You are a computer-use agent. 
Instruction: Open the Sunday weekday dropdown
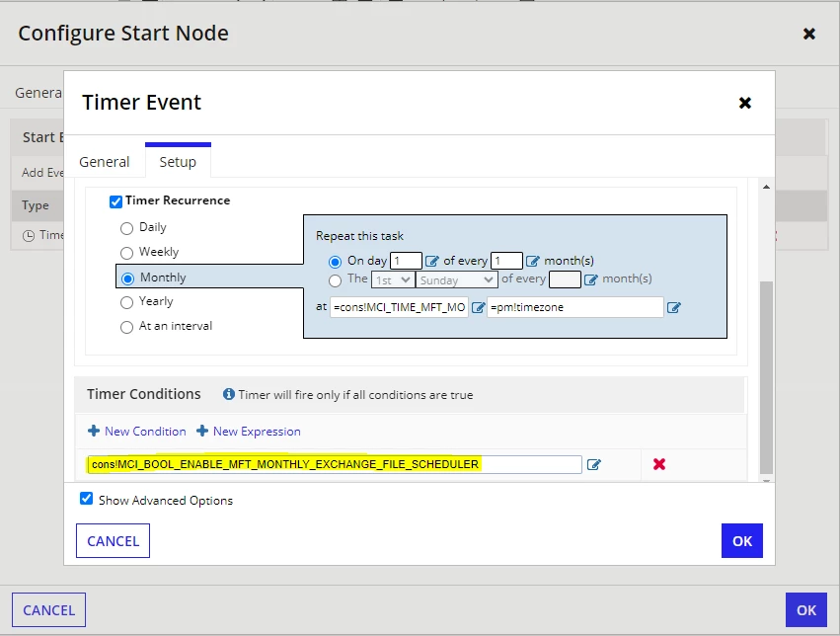456,280
